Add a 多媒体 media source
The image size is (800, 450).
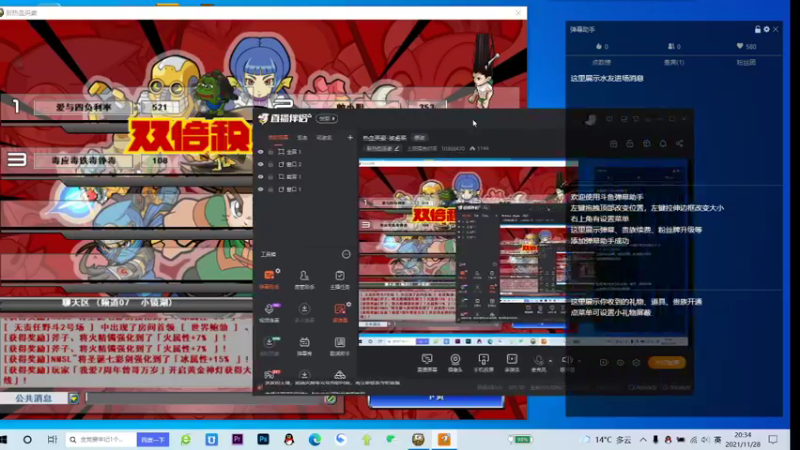(x=512, y=363)
